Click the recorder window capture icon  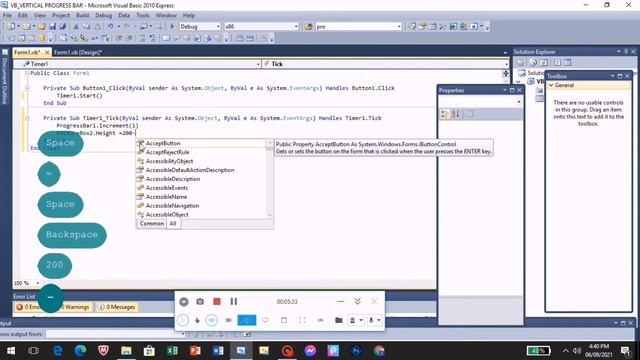[284, 320]
